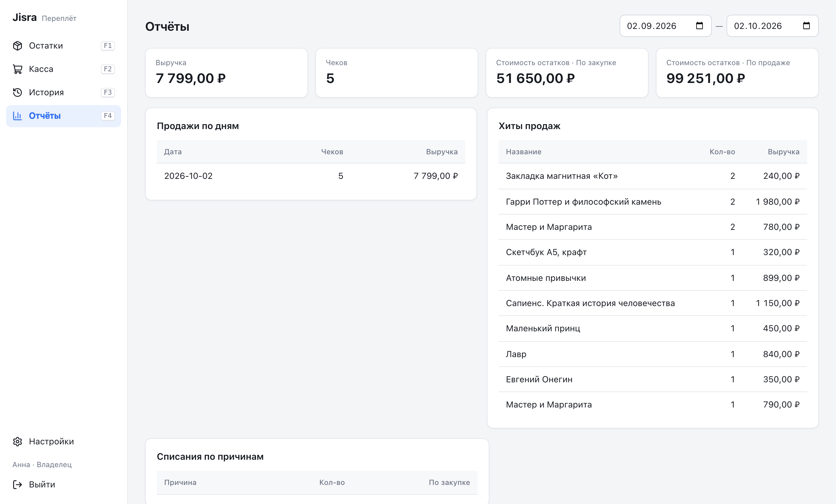Viewport: 836px width, 504px height.
Task: Select the 2026-10-02 date cell
Action: point(188,176)
